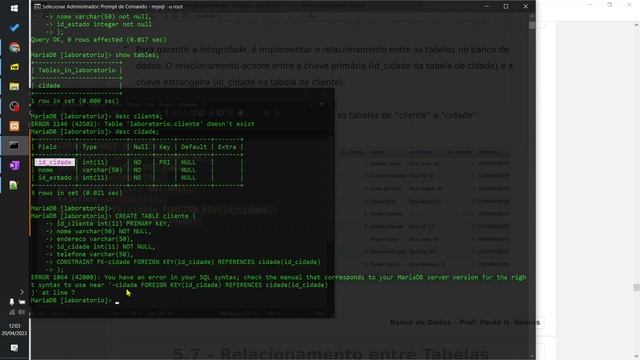Click the 'desc cidade;' command line
640x360 pixels.
point(95,132)
